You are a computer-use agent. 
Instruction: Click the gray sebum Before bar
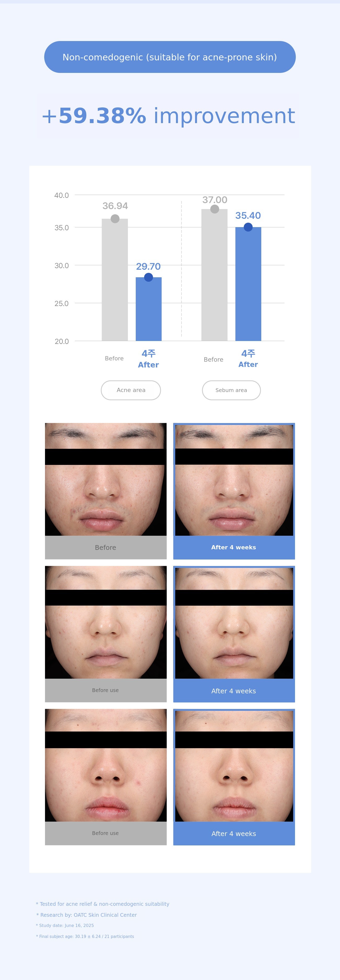[214, 275]
